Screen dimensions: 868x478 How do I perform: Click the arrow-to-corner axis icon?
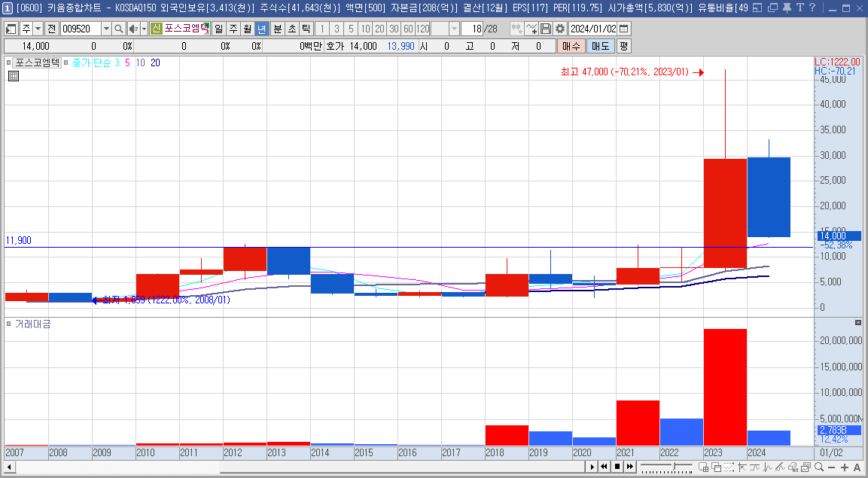[x=742, y=467]
